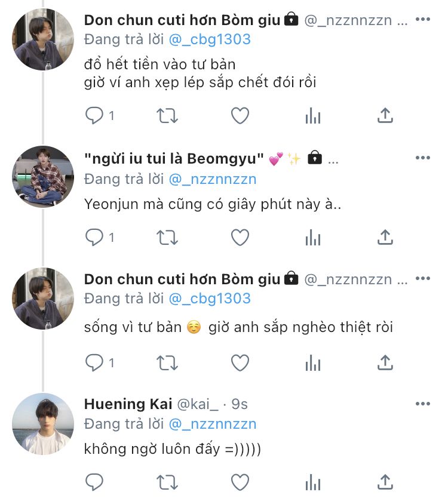Viewport: 448px width, 501px height.
Task: Open @_cbg1303 mention link in first tweet
Action: click(x=210, y=39)
